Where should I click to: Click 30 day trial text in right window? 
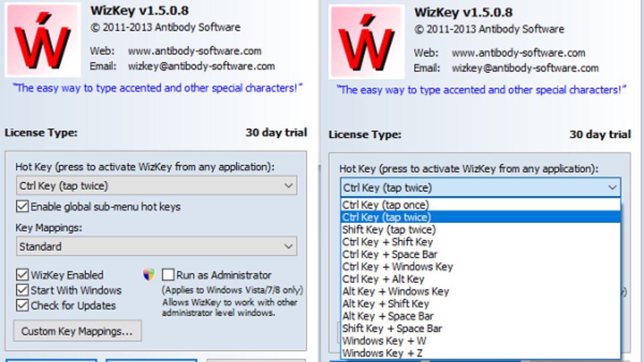tap(600, 134)
